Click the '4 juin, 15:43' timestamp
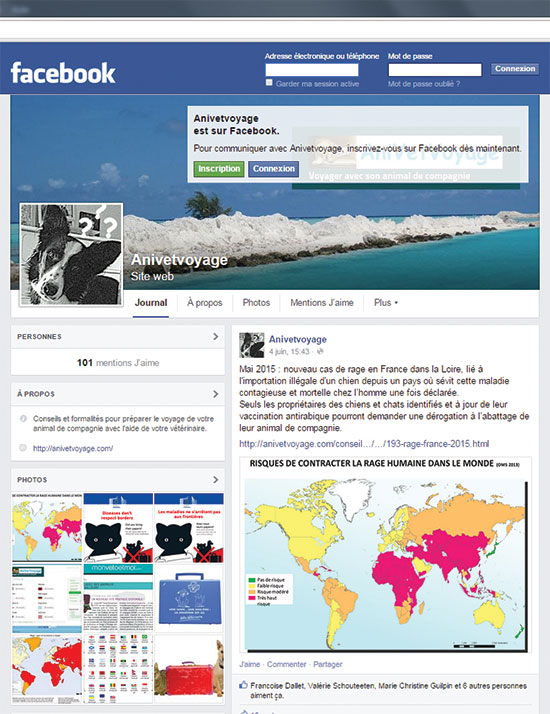Image resolution: width=550 pixels, height=714 pixels. tap(289, 352)
